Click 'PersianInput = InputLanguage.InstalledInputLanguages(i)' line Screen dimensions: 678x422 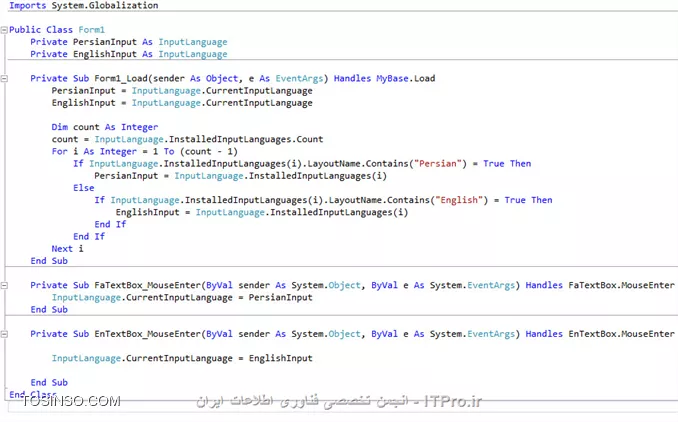pyautogui.click(x=240, y=176)
